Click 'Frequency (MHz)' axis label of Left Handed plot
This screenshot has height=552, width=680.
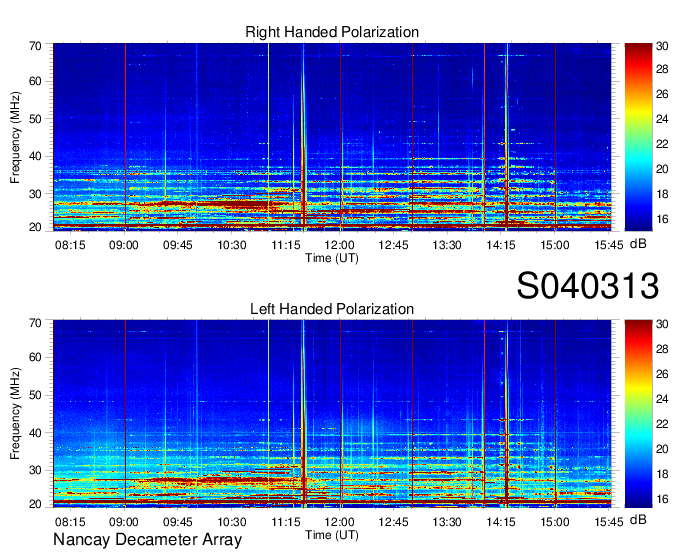point(15,414)
